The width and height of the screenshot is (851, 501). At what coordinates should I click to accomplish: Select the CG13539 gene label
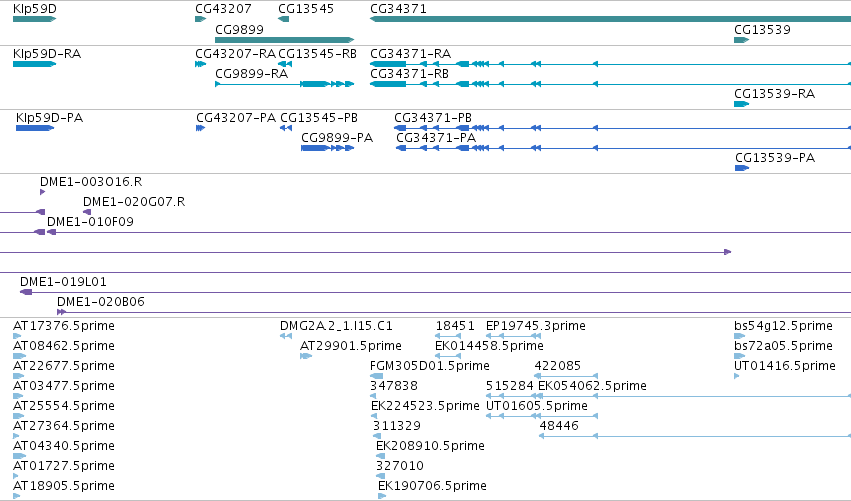(x=762, y=30)
